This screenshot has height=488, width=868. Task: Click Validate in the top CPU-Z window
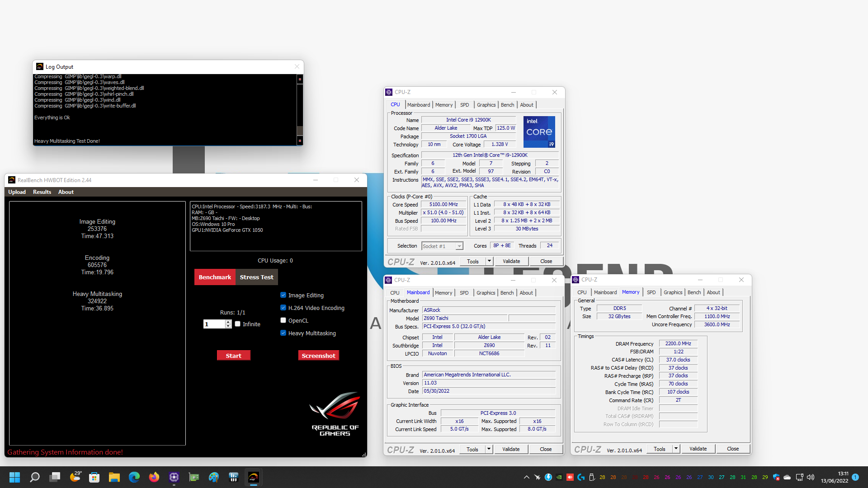click(x=511, y=261)
